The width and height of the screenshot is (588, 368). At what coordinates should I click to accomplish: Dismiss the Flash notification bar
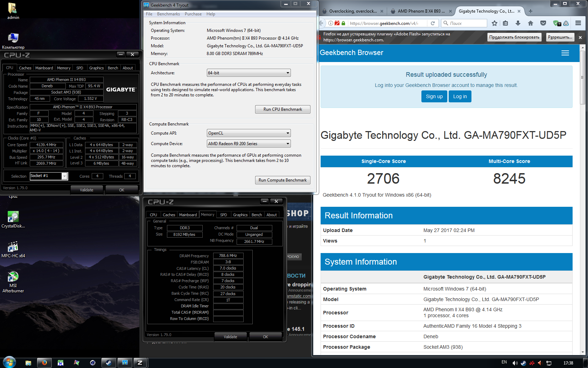coord(580,37)
